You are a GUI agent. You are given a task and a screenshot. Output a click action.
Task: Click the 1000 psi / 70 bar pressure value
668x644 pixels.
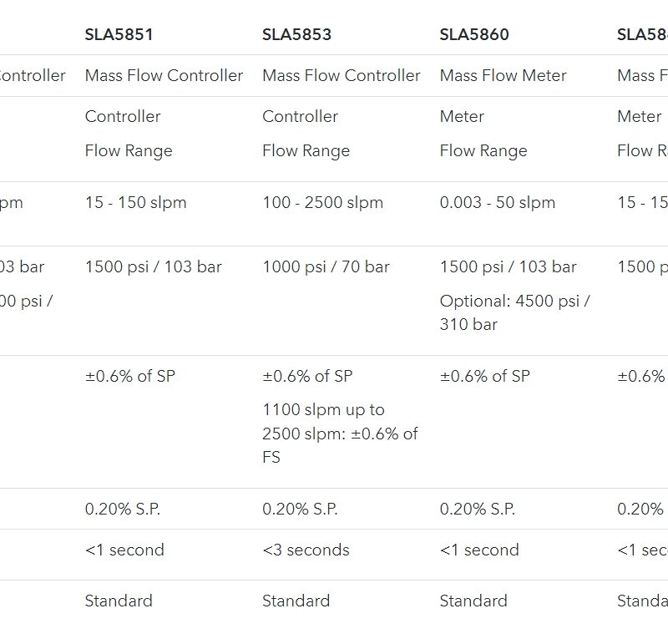tap(326, 267)
